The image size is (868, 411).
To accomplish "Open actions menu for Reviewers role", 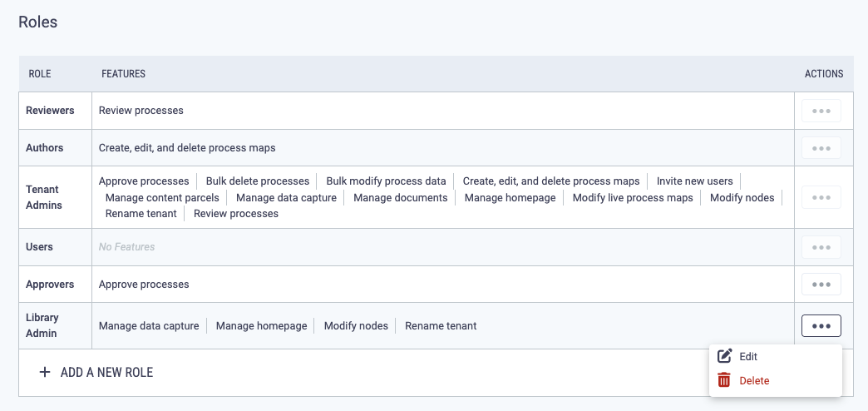I will (821, 111).
